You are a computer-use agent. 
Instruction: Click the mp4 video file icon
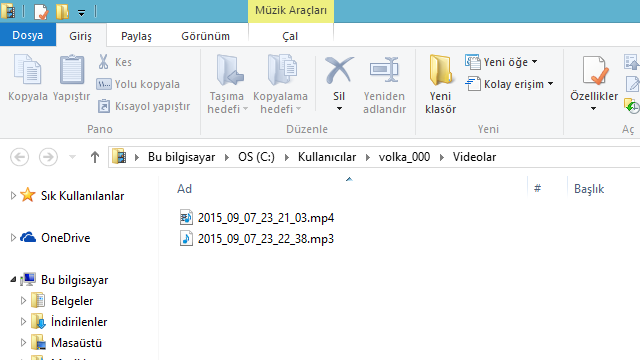click(186, 218)
